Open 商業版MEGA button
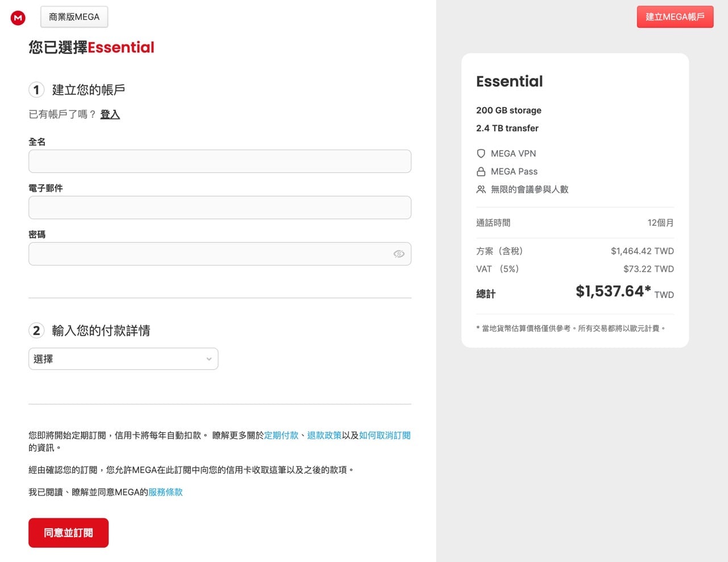 [x=74, y=17]
